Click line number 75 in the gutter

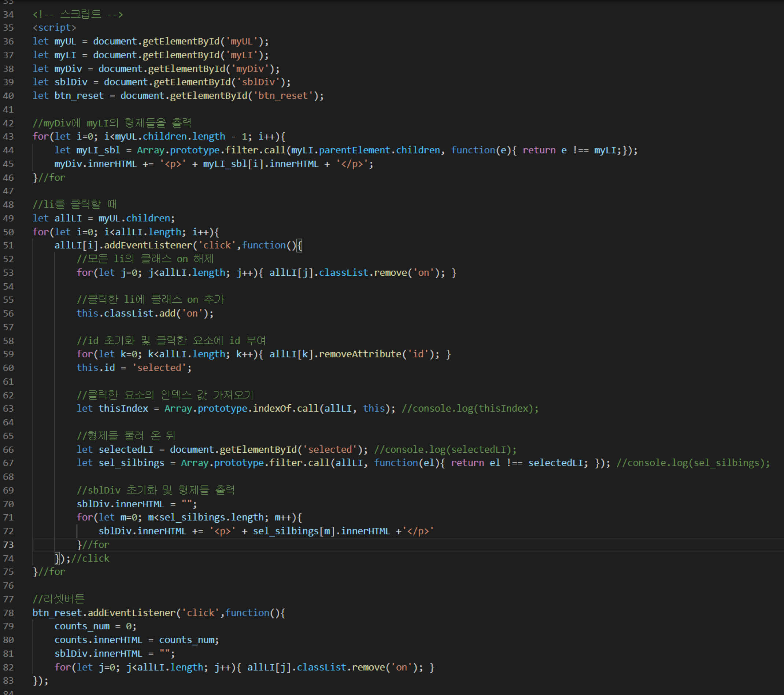click(x=8, y=572)
